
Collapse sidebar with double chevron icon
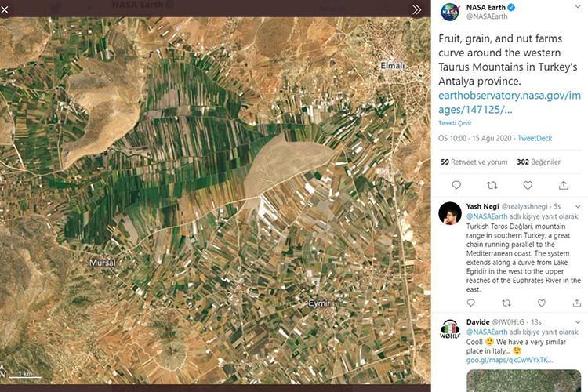[416, 9]
